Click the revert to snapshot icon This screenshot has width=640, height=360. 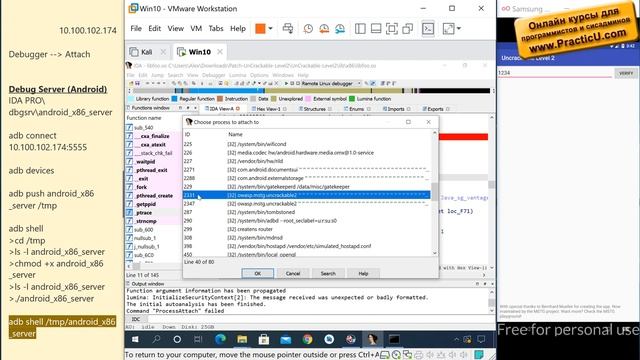pos(324,29)
